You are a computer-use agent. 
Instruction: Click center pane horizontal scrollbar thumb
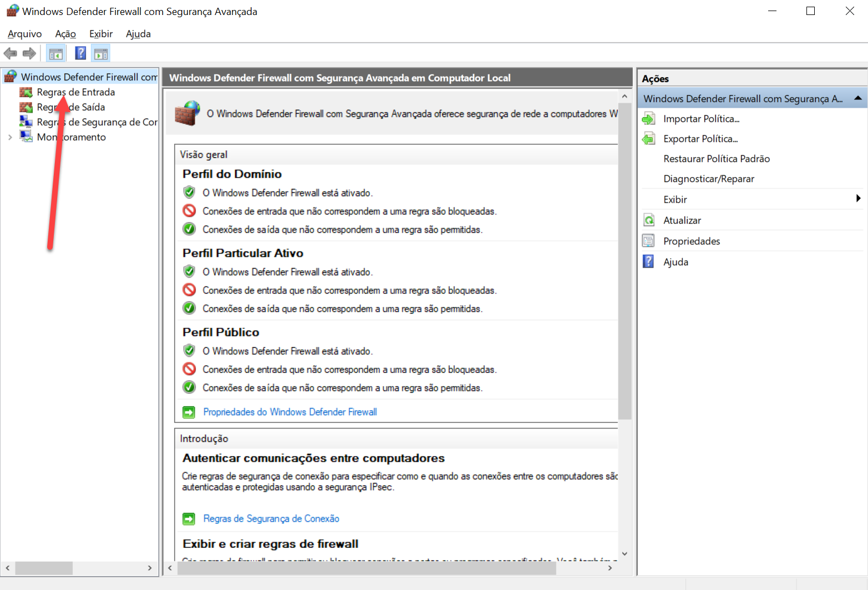pos(367,568)
